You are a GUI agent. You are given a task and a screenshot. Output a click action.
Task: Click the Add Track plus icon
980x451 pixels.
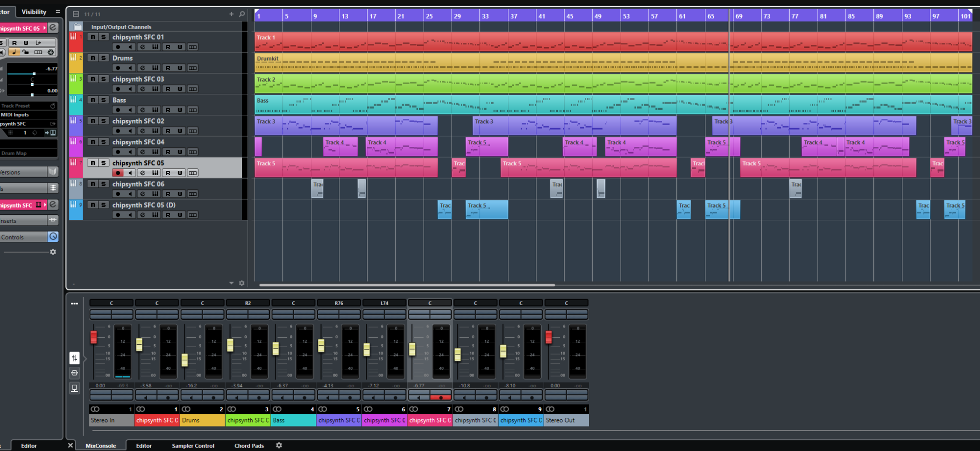tap(231, 14)
